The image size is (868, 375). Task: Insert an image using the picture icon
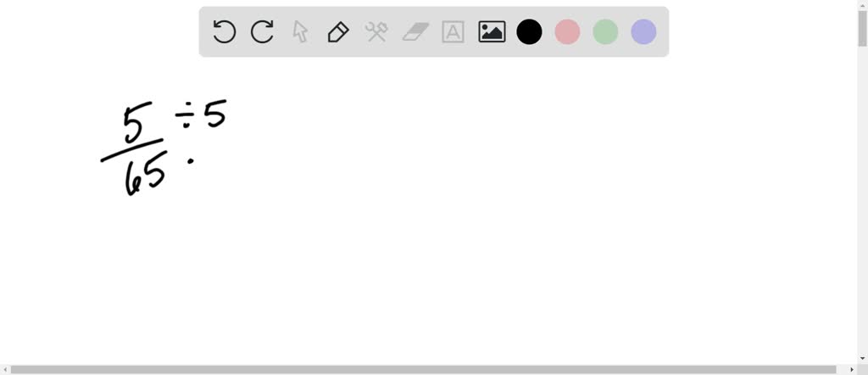coord(492,31)
